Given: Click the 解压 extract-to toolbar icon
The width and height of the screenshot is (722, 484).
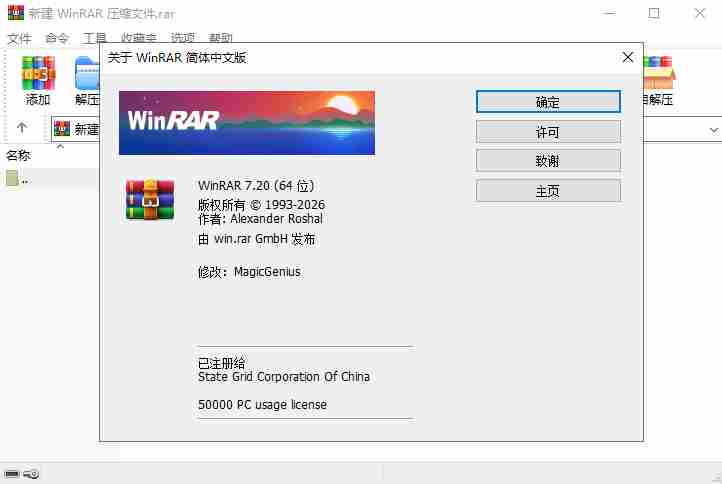Looking at the screenshot, I should tap(88, 78).
